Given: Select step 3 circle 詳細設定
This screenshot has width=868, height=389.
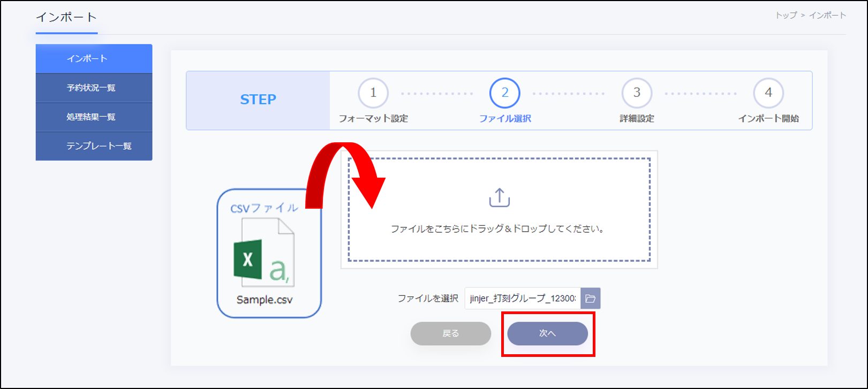Looking at the screenshot, I should click(636, 93).
